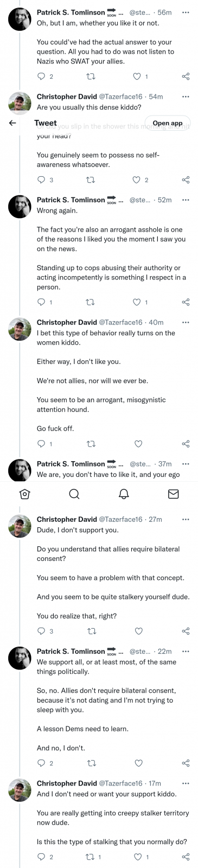Open the Search tab magnifier icon

point(74,494)
